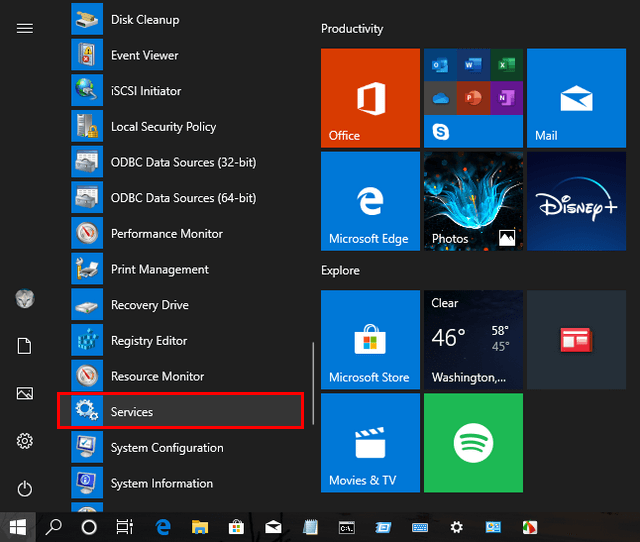Open System Configuration

186,447
